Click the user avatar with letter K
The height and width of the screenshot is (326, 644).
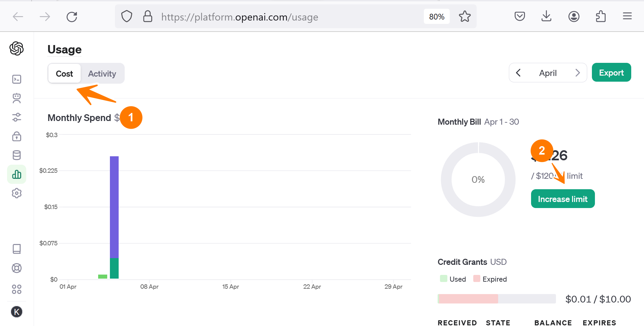(x=16, y=312)
